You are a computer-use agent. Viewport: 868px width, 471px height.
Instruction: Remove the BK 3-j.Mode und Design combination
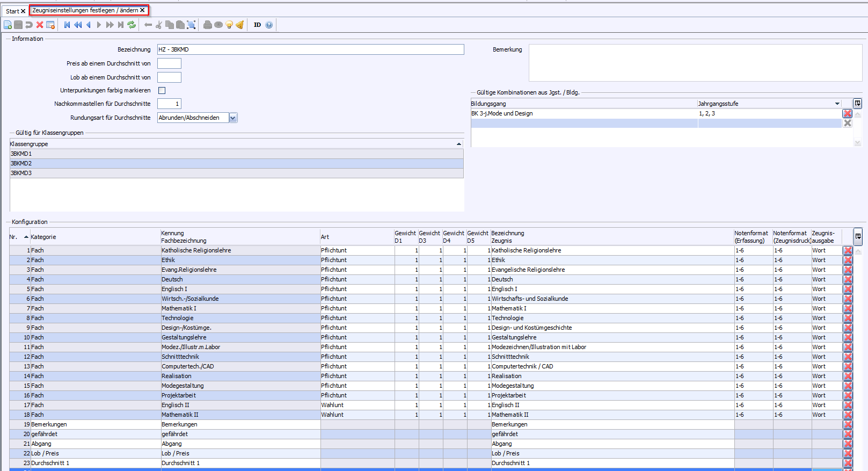click(847, 113)
